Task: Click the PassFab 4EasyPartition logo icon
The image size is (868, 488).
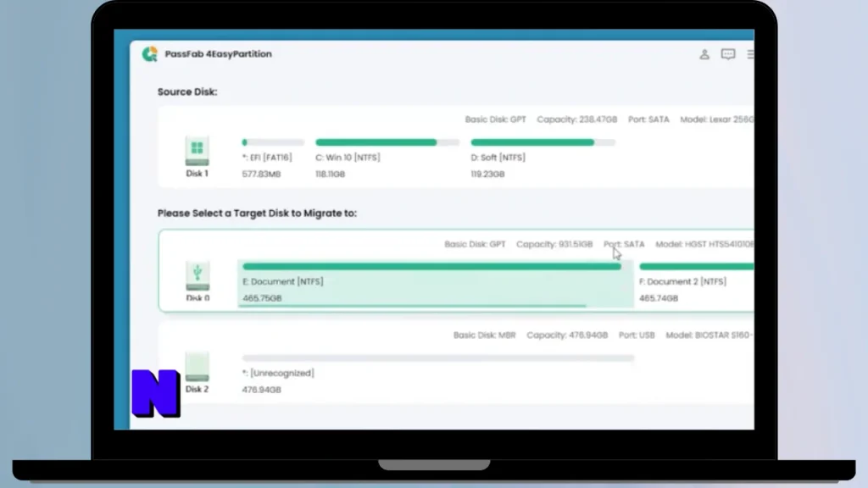Action: tap(149, 53)
